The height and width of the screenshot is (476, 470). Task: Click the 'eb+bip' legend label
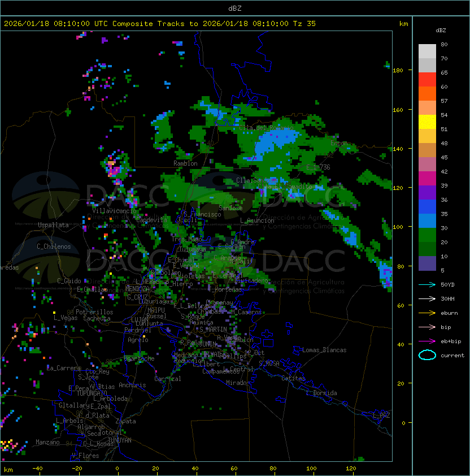[451, 341]
